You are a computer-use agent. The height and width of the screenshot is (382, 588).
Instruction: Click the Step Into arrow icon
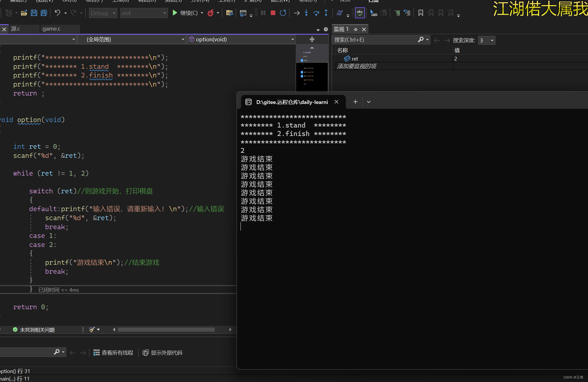(x=306, y=13)
